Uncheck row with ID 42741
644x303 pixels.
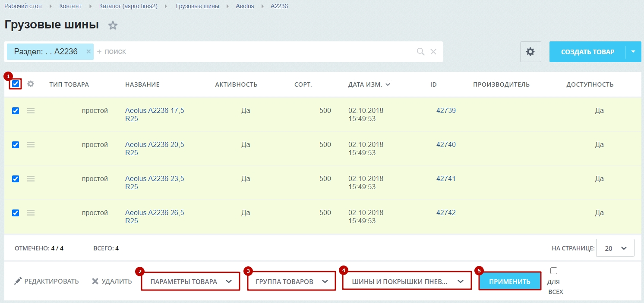coord(16,179)
